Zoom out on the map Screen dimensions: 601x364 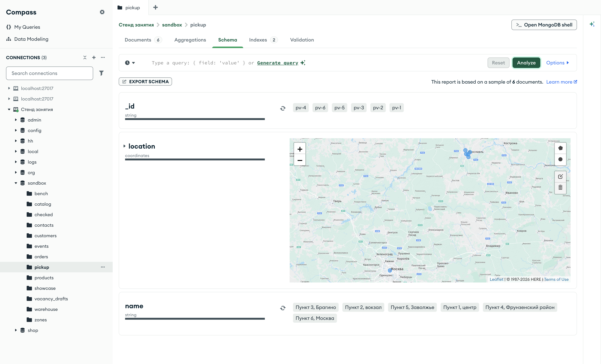(300, 160)
